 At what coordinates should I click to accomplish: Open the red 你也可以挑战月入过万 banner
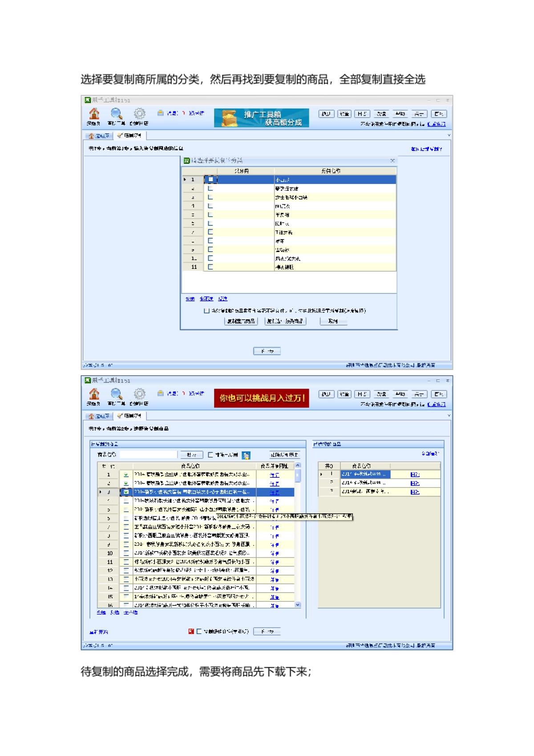tap(261, 398)
